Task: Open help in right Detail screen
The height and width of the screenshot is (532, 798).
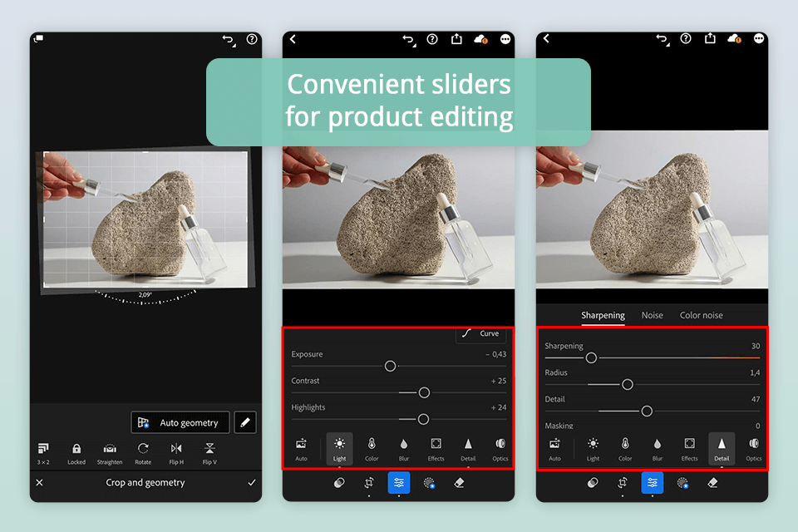Action: [686, 38]
